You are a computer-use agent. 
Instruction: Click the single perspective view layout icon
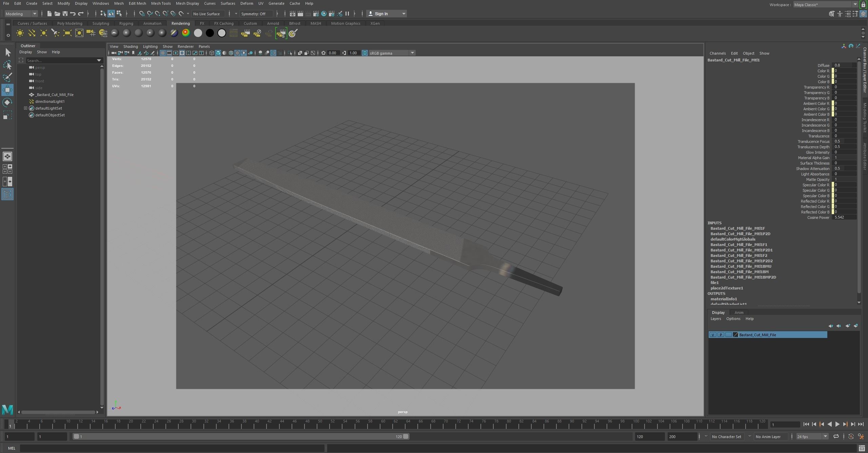pyautogui.click(x=7, y=156)
